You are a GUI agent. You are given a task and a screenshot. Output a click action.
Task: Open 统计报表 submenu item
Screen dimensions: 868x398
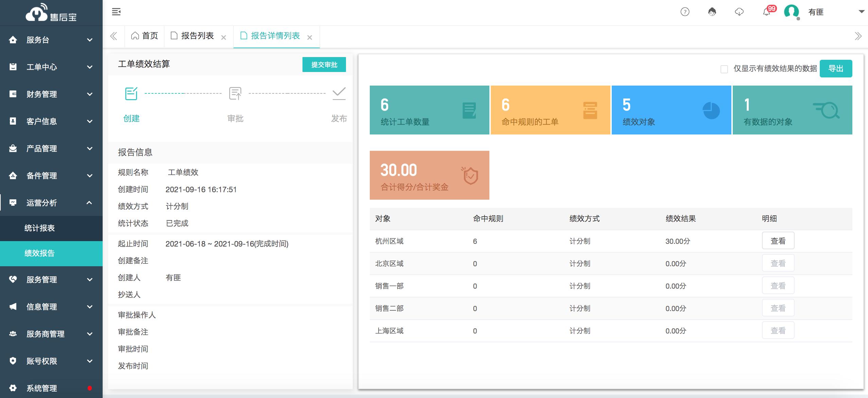coord(39,228)
